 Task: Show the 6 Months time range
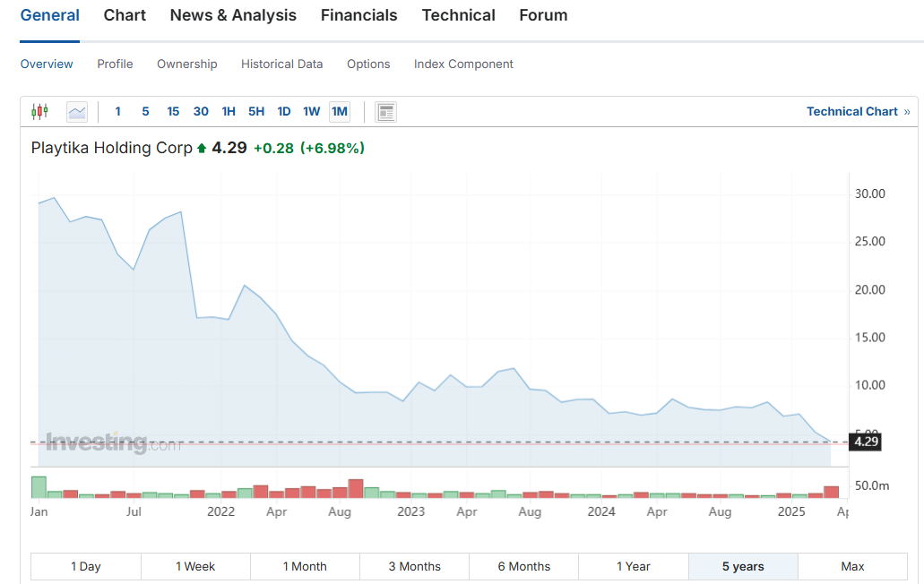(524, 566)
